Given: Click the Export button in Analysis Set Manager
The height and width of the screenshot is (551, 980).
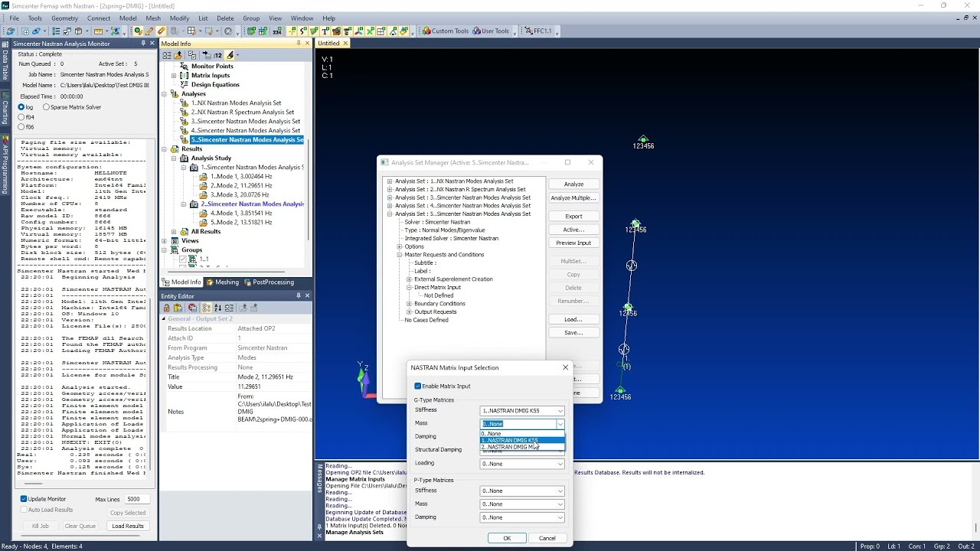Looking at the screenshot, I should 573,217.
